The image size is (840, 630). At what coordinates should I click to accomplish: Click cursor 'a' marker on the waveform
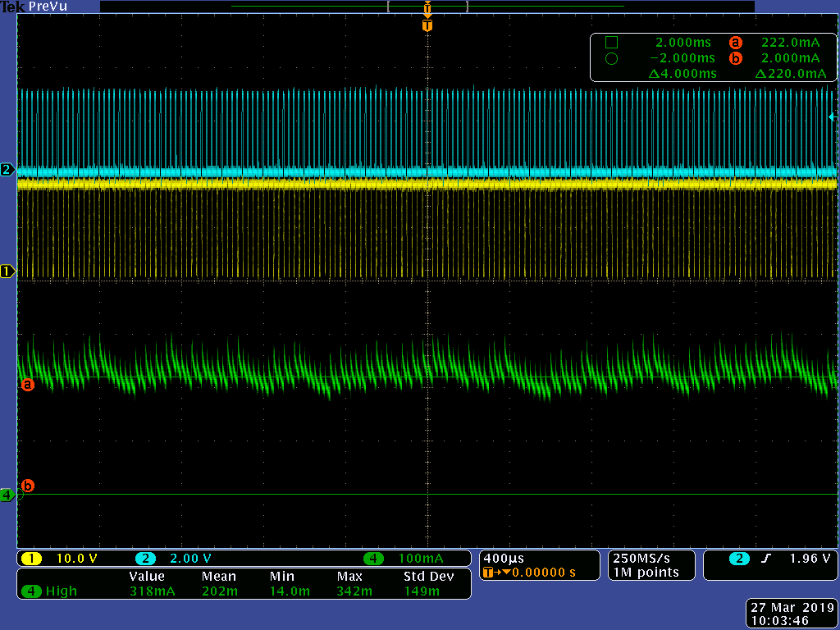[27, 384]
